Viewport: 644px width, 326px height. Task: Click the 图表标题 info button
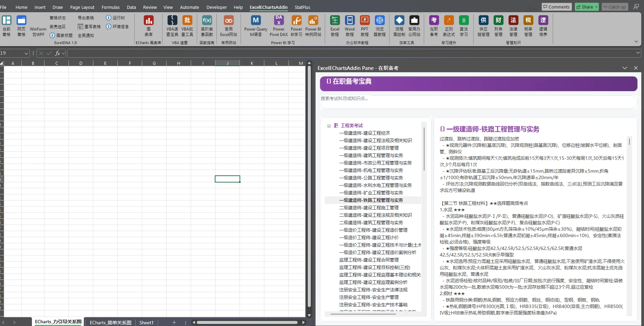[x=61, y=35]
